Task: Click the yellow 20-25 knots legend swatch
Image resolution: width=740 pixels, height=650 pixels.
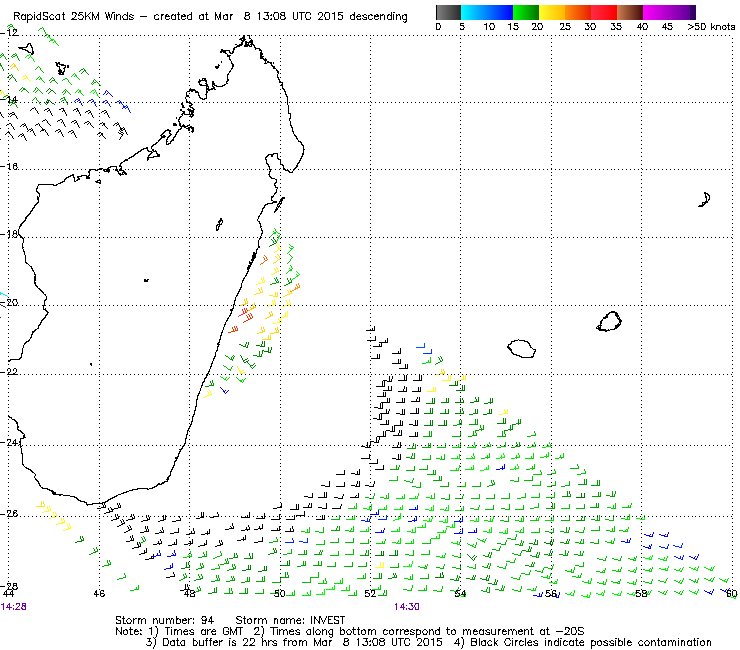Action: [552, 12]
